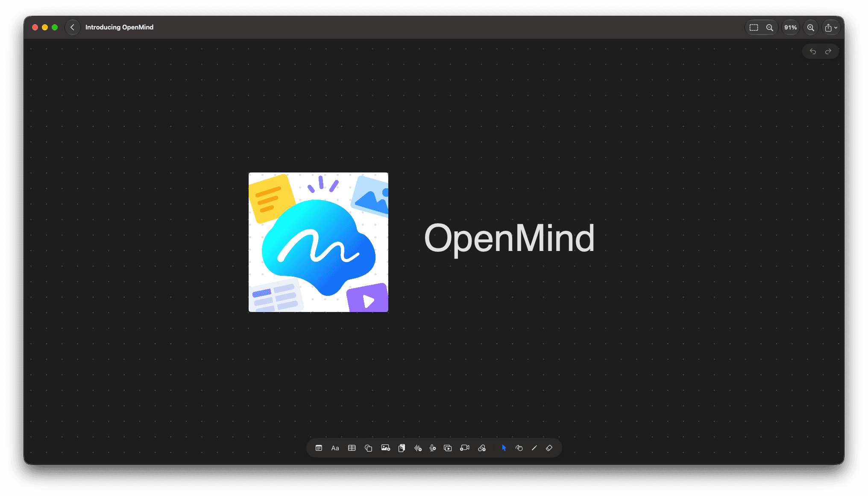The image size is (868, 496).
Task: Switch to the hand pan tool
Action: click(x=519, y=448)
